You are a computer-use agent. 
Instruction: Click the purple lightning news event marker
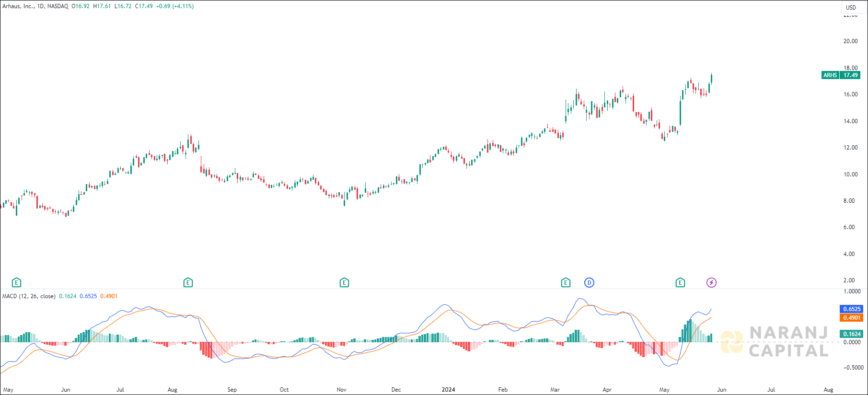[712, 282]
